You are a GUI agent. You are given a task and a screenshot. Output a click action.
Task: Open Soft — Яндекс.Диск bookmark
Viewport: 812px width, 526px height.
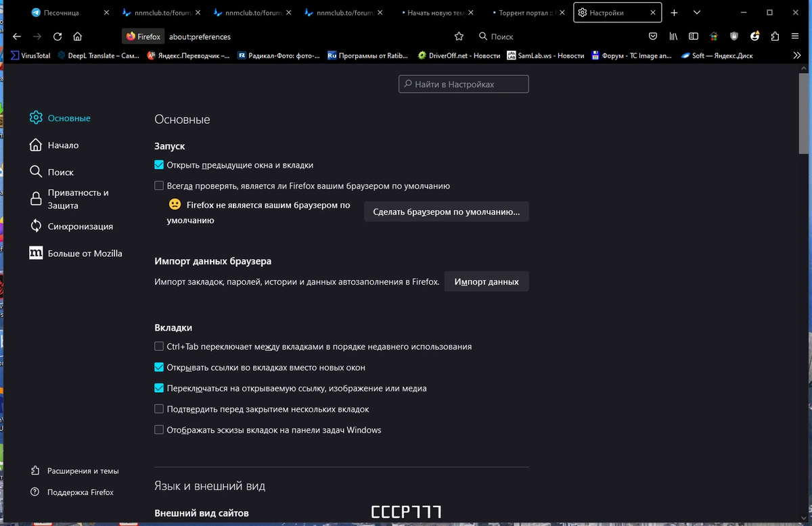717,55
